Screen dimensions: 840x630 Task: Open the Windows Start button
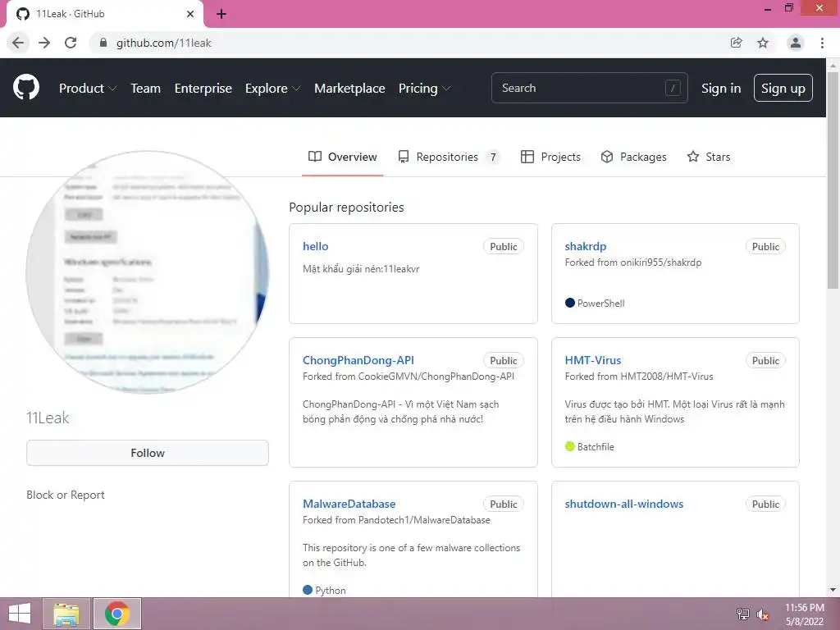[20, 614]
